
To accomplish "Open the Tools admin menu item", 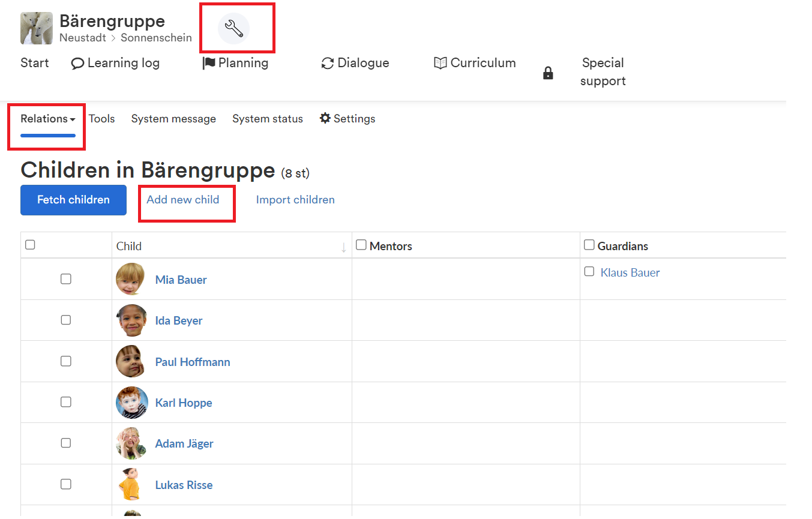I will click(102, 119).
